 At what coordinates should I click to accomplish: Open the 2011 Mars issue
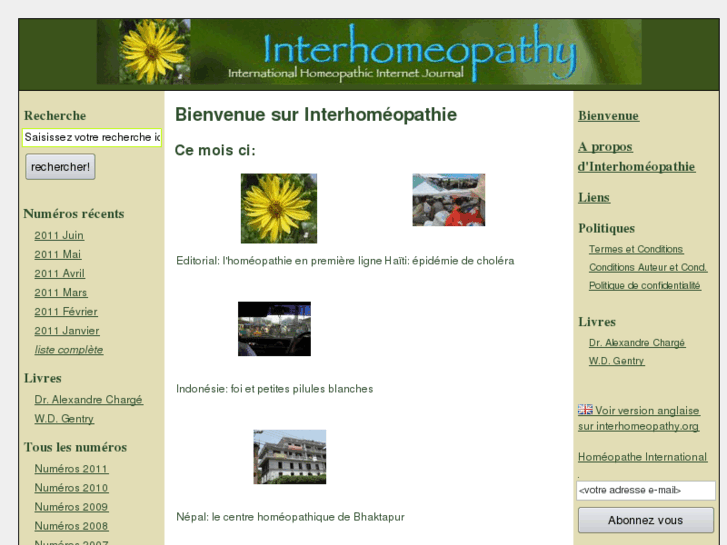61,292
